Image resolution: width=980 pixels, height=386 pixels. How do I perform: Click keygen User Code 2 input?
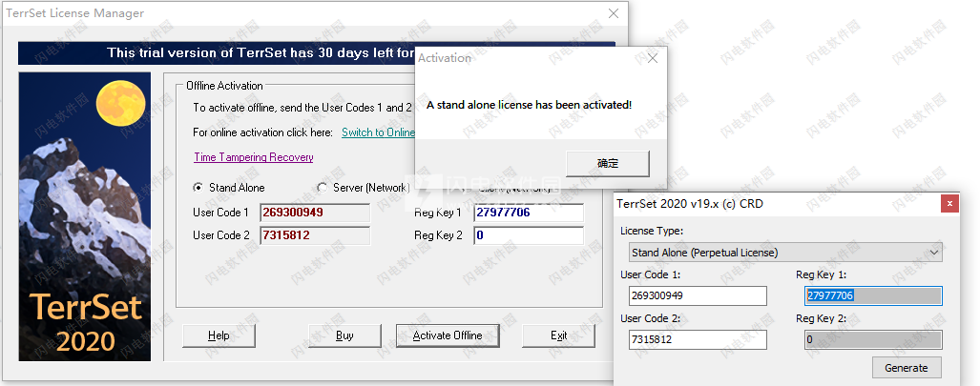[698, 340]
